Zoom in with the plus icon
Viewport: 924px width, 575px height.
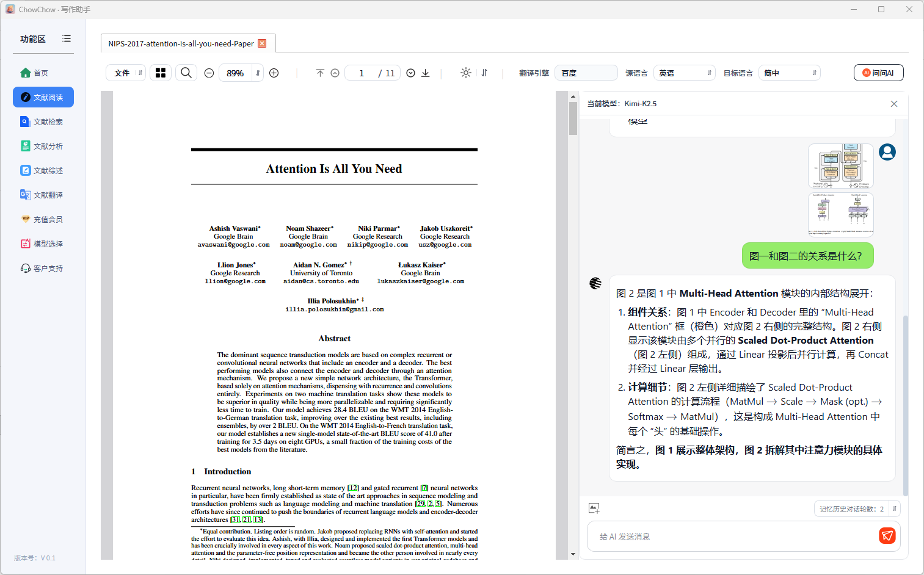click(x=274, y=73)
